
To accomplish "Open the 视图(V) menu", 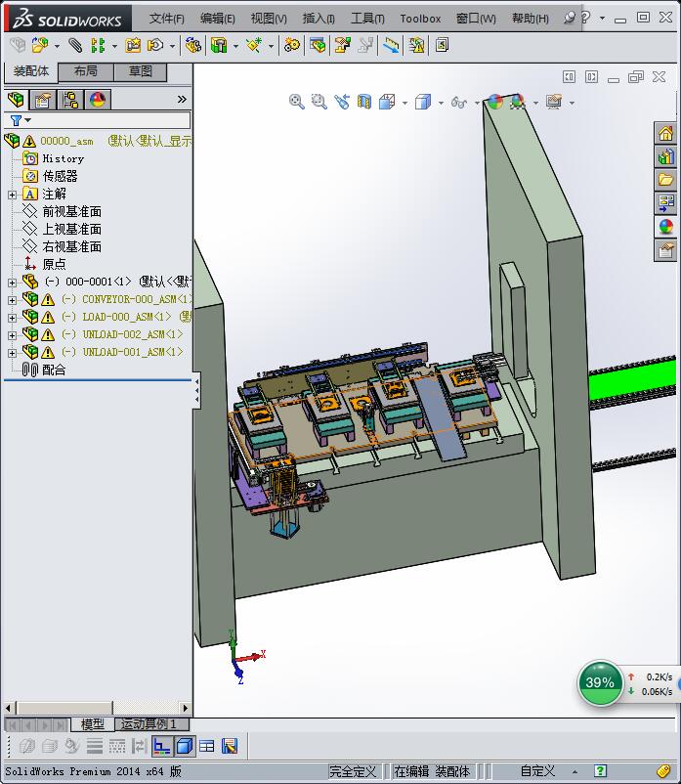I will (x=269, y=19).
